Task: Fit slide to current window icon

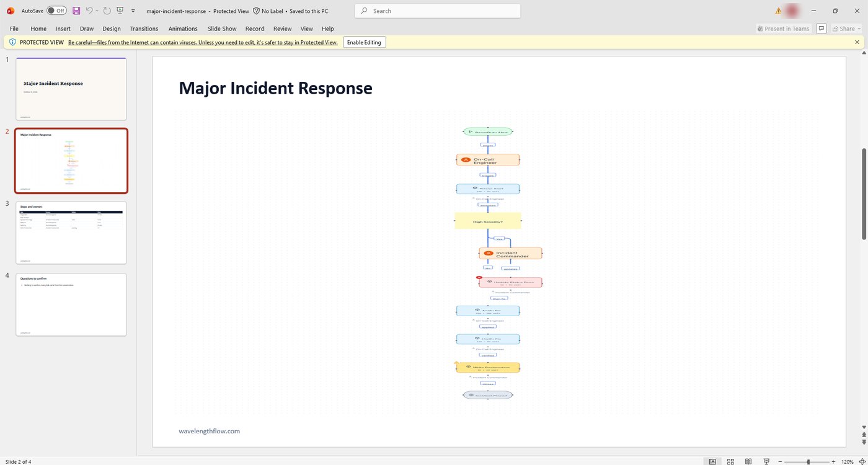Action: coord(862,461)
